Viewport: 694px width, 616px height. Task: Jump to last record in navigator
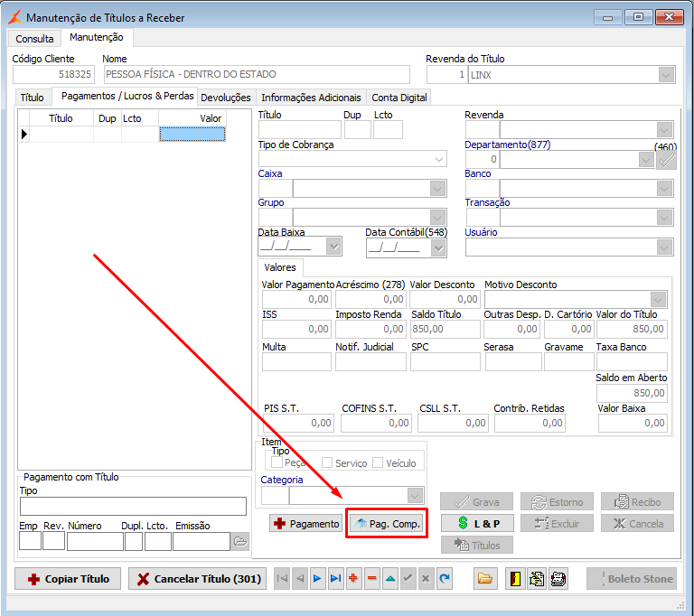coord(335,578)
